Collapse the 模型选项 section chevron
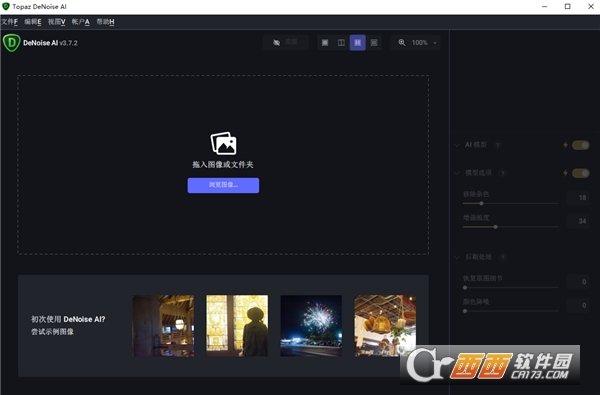The width and height of the screenshot is (600, 395). click(x=457, y=173)
